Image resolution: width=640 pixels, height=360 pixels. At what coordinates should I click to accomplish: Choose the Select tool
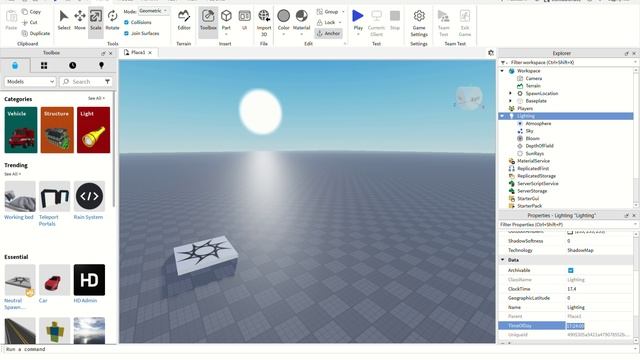[64, 20]
